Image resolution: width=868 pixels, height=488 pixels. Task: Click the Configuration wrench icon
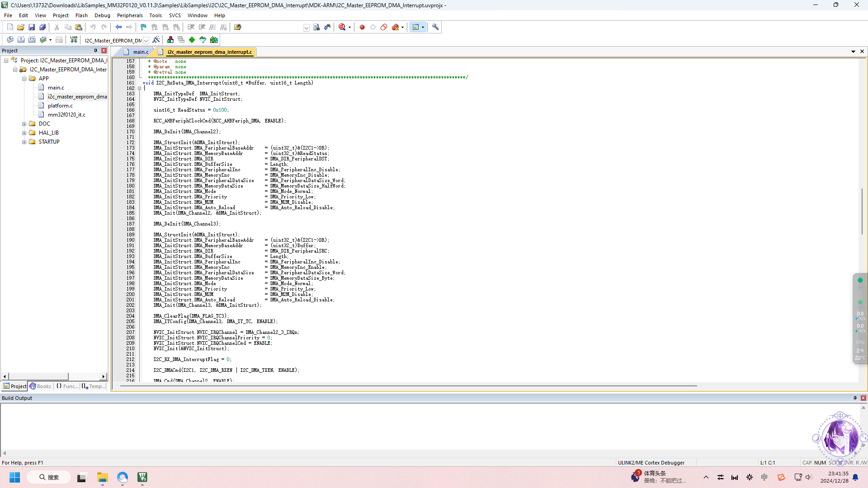(435, 27)
